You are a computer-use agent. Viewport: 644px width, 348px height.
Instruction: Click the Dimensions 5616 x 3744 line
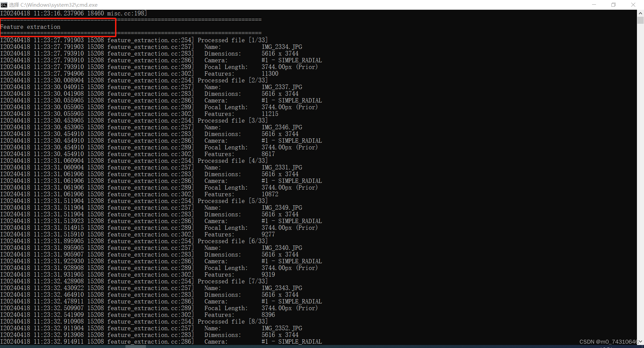(251, 53)
